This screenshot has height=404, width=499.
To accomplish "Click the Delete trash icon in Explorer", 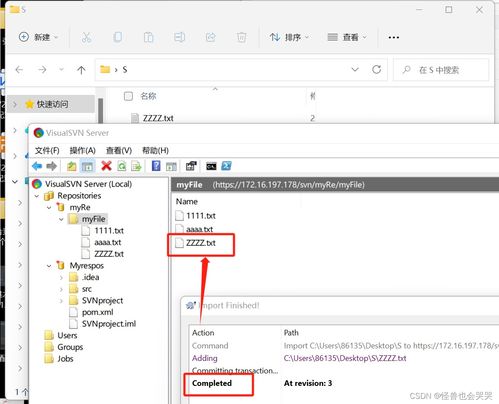I will click(241, 37).
